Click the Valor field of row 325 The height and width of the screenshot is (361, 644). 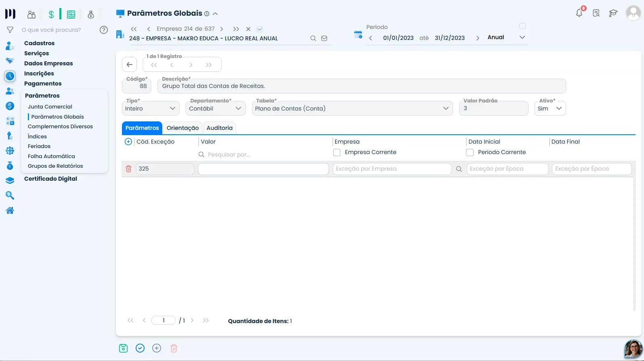(263, 169)
